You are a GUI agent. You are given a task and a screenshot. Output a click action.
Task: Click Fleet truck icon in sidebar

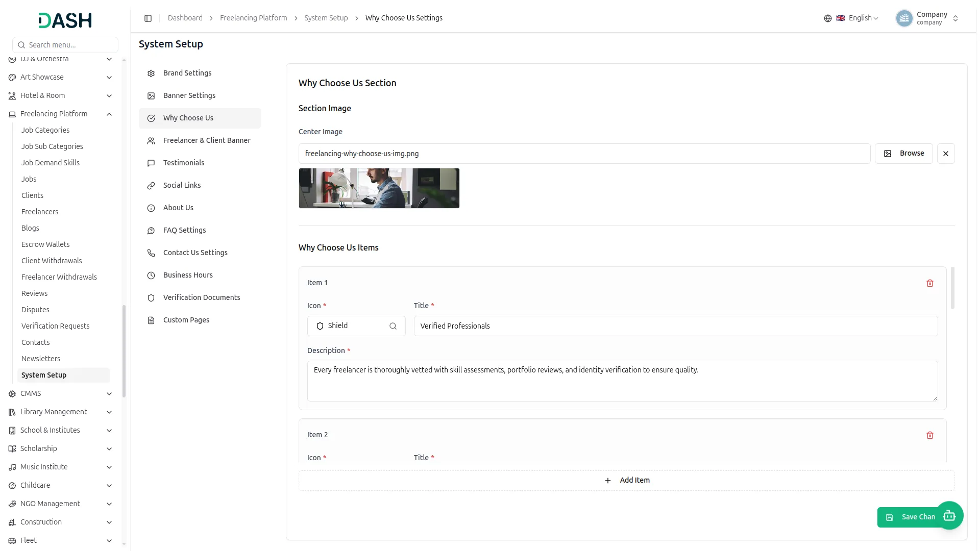pos(12,541)
